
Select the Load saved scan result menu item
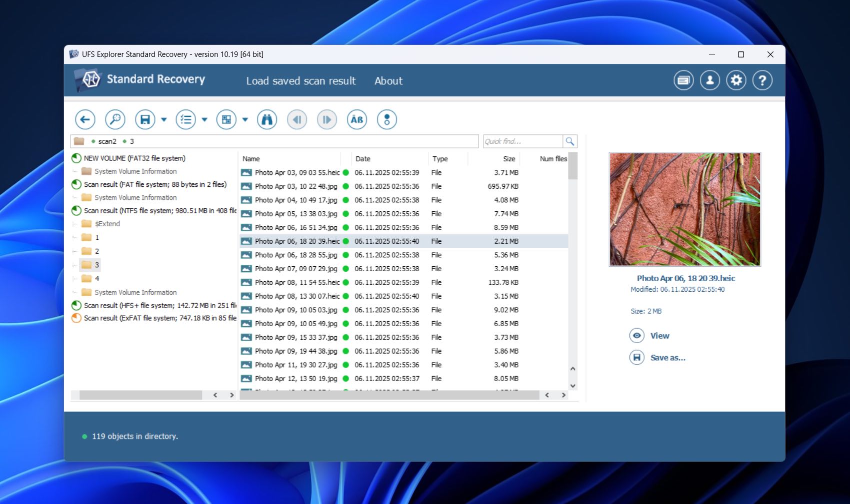pyautogui.click(x=301, y=81)
